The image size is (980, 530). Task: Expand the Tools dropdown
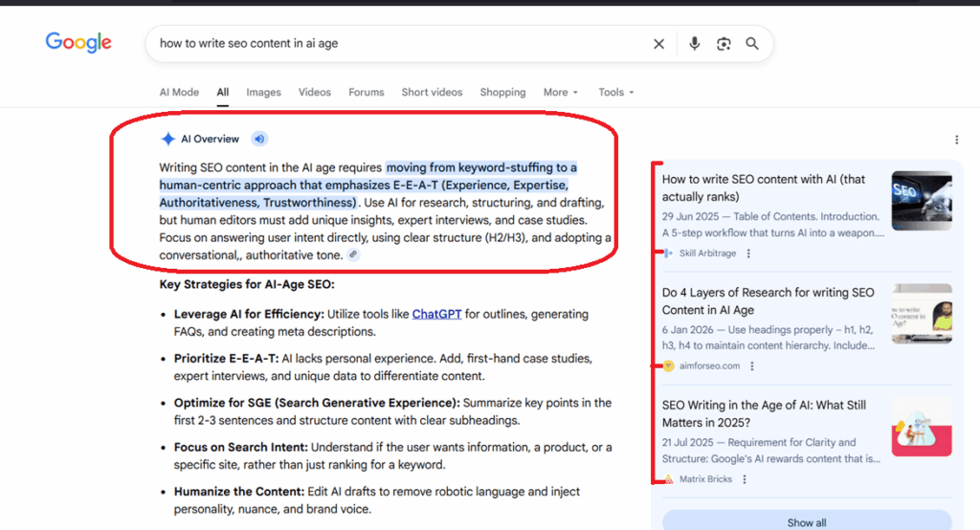[x=616, y=92]
